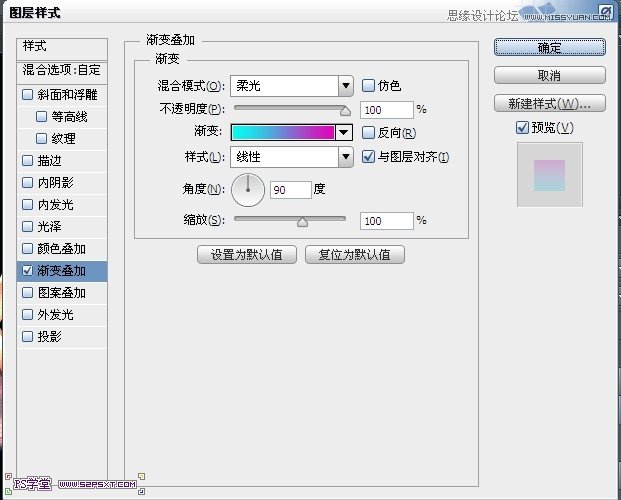Enable the 内发光 checkbox

[27, 204]
